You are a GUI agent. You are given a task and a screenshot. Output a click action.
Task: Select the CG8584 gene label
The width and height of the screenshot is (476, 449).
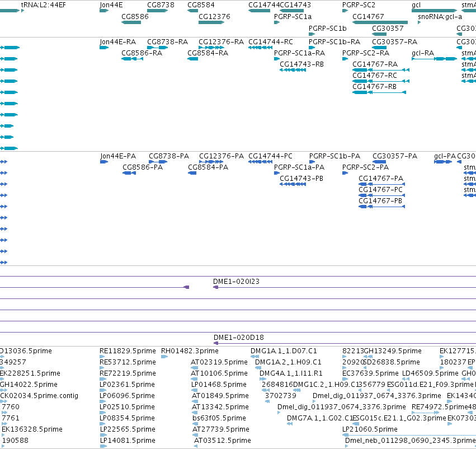(201, 5)
